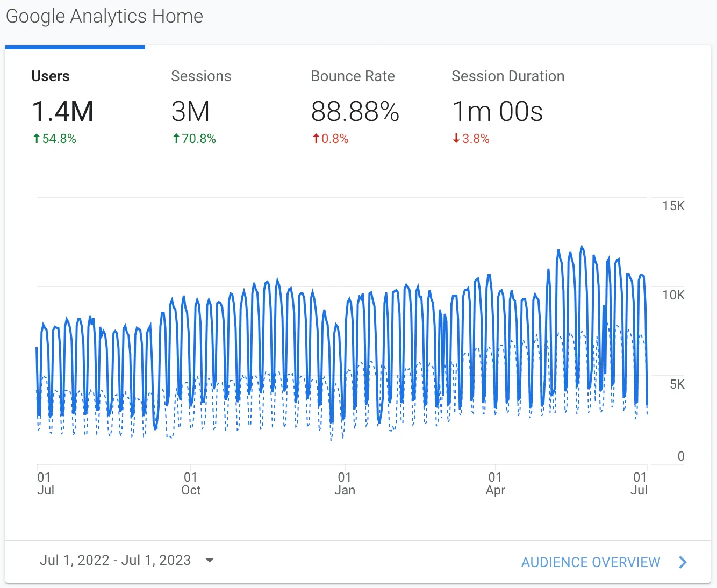This screenshot has width=717, height=588.
Task: Open the Bounce Rate metric tab
Action: point(353,76)
